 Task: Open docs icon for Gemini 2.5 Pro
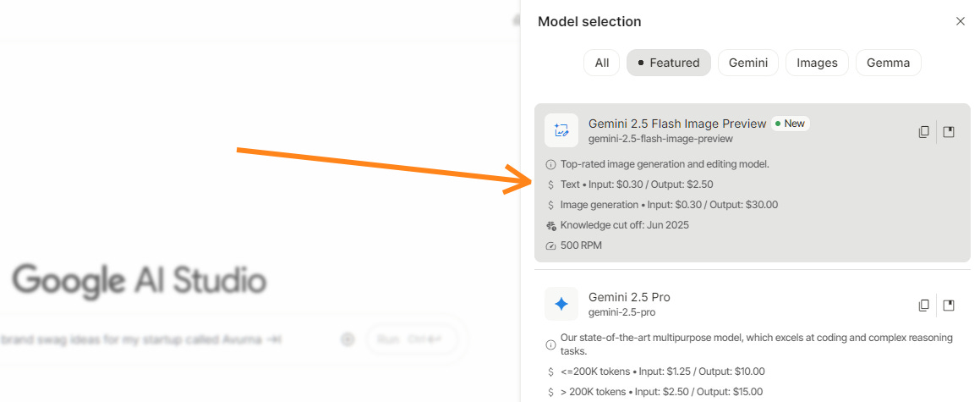point(949,305)
